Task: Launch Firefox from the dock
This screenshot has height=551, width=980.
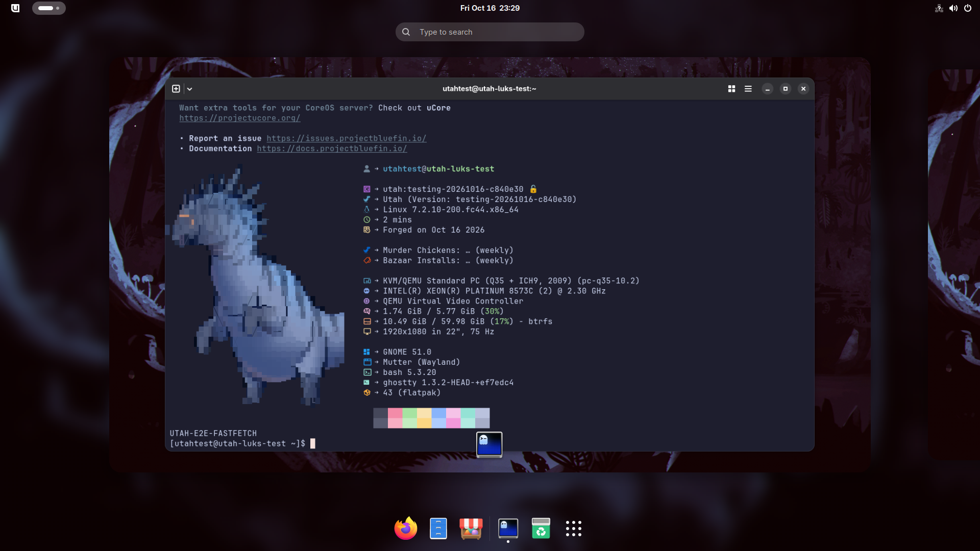Action: click(406, 529)
